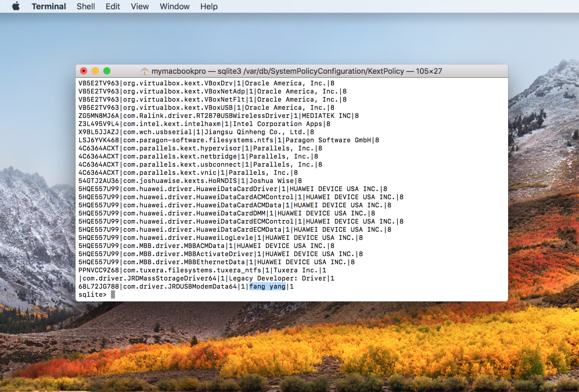The width and height of the screenshot is (579, 392).
Task: Click the developer name 'Intel Corporation Apps'
Action: click(278, 124)
